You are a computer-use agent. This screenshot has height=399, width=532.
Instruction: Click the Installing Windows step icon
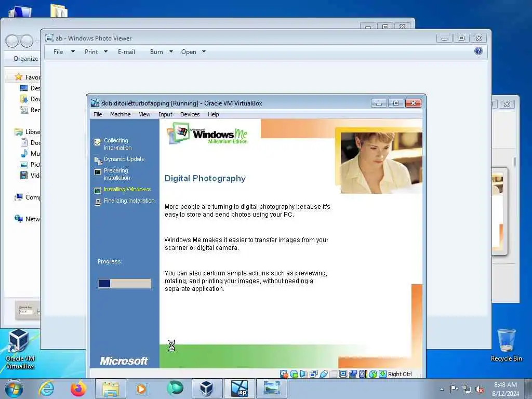pos(98,190)
